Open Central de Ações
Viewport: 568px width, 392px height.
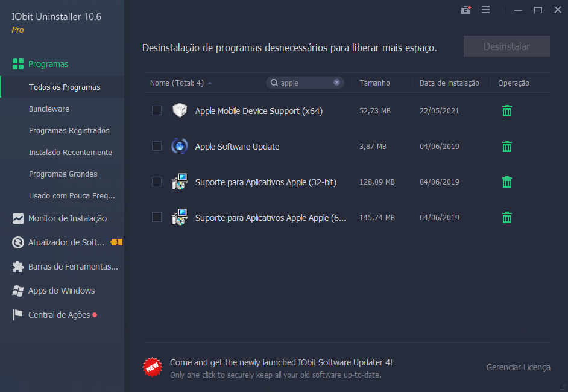(x=59, y=315)
